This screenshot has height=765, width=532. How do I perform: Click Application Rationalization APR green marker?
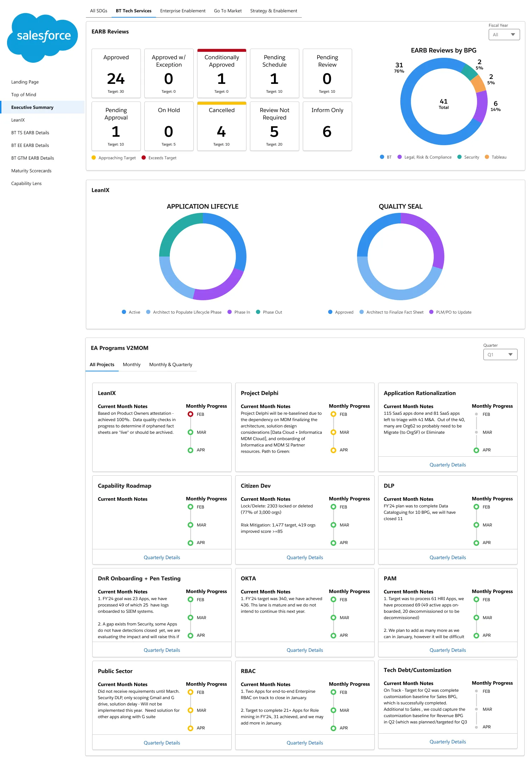(x=476, y=450)
